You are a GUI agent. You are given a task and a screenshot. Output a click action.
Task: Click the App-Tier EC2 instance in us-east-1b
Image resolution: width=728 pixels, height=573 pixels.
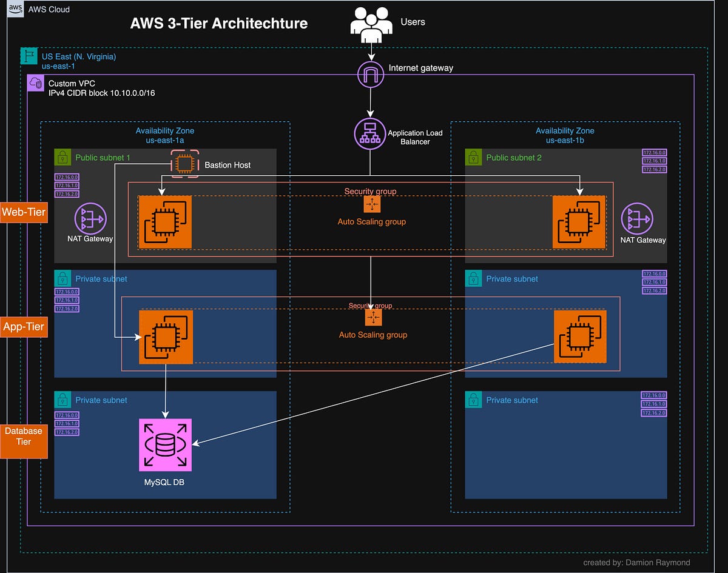coord(579,335)
